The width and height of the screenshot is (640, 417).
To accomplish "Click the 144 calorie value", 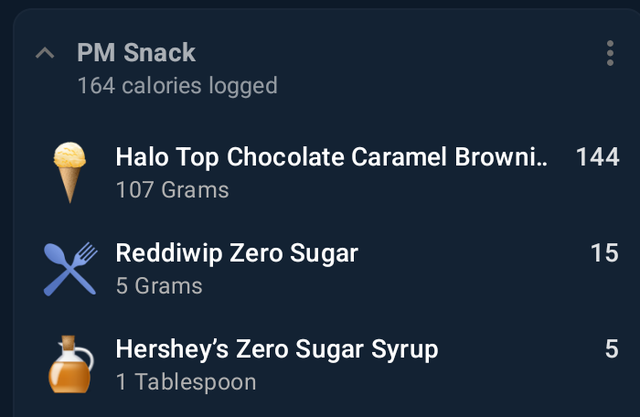I will click(598, 157).
